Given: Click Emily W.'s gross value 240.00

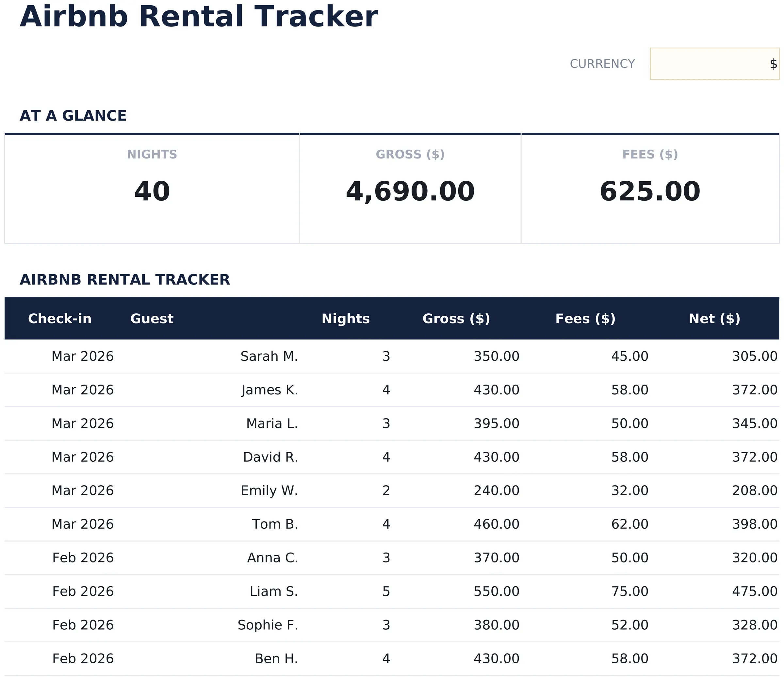Looking at the screenshot, I should (x=497, y=491).
